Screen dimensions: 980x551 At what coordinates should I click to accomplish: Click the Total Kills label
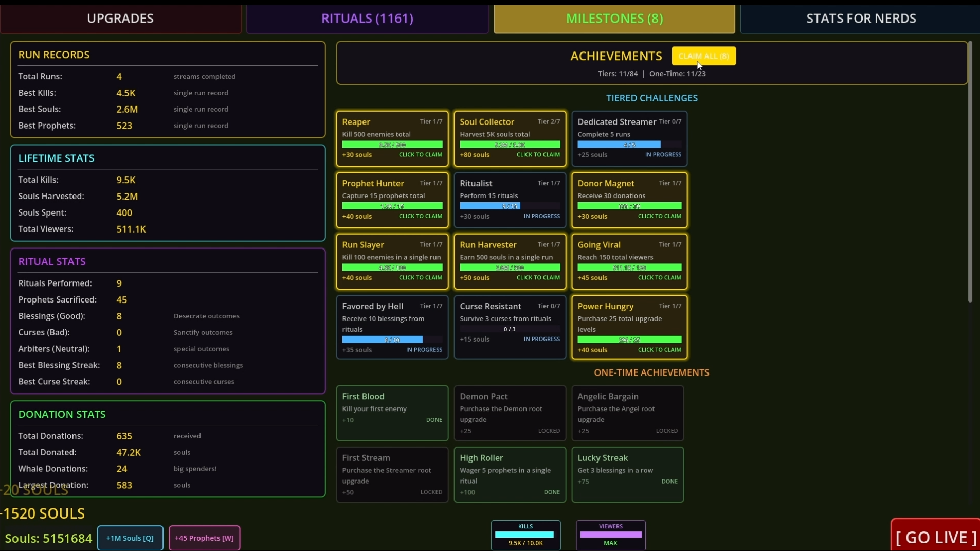[39, 180]
